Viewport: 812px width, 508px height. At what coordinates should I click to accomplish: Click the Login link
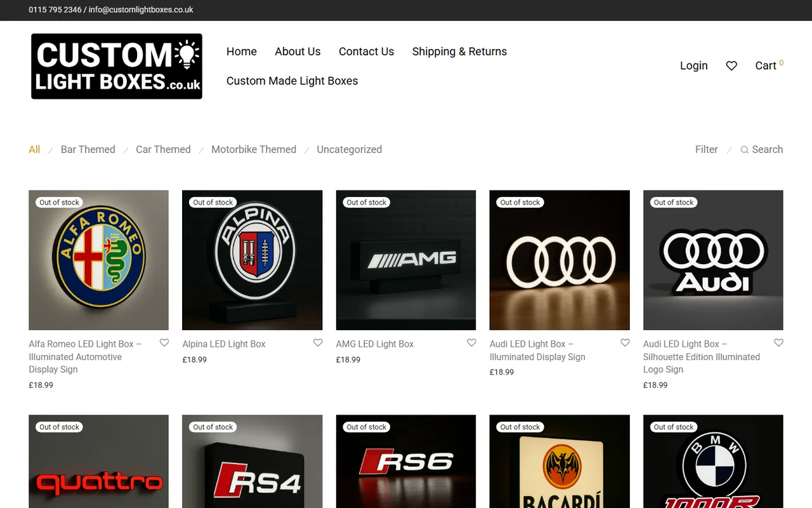click(x=693, y=65)
